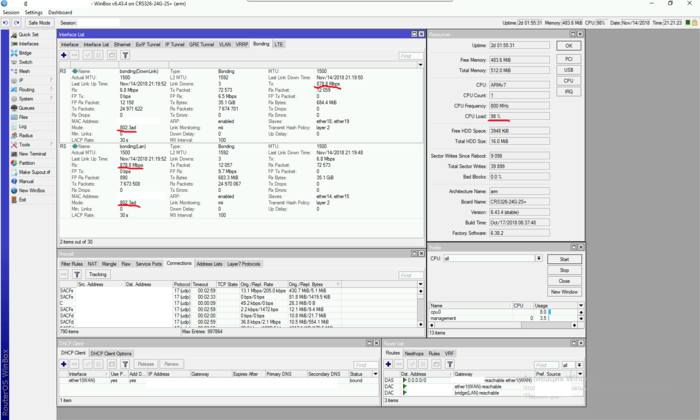Open column dropdown in Profile table
The image size is (700, 420).
(x=581, y=305)
